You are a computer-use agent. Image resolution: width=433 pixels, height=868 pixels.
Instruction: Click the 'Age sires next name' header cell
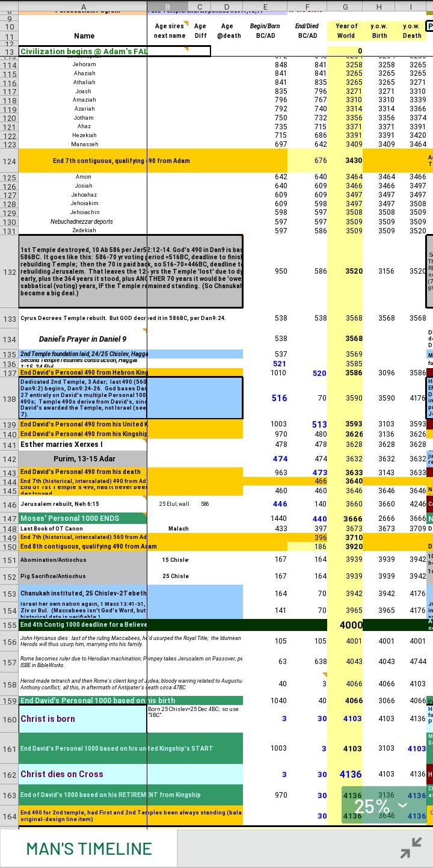click(x=169, y=31)
